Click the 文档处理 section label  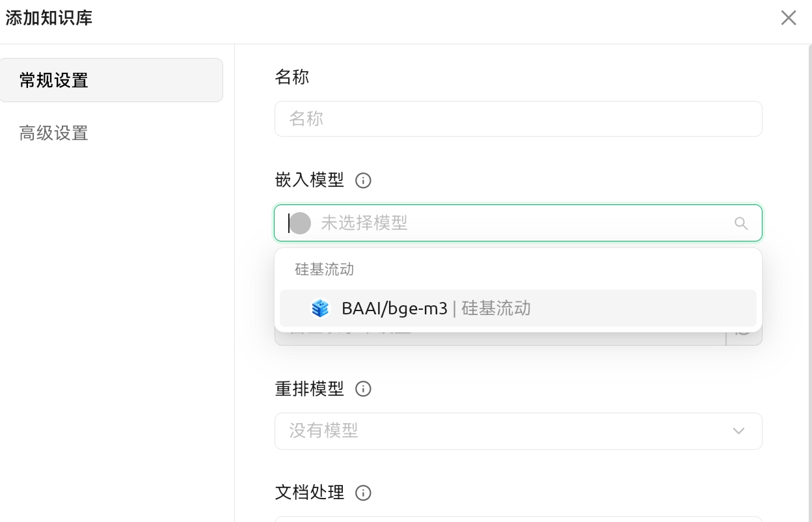pyautogui.click(x=310, y=493)
